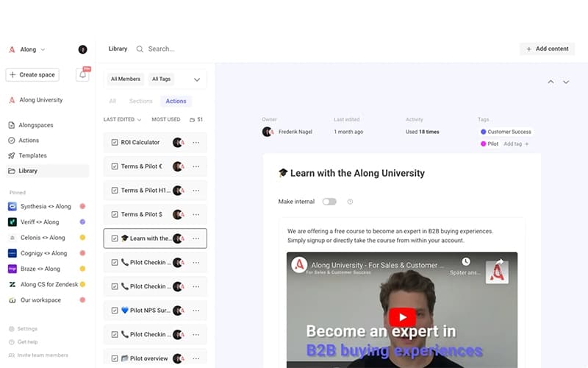Open the All Members filter

tap(125, 79)
